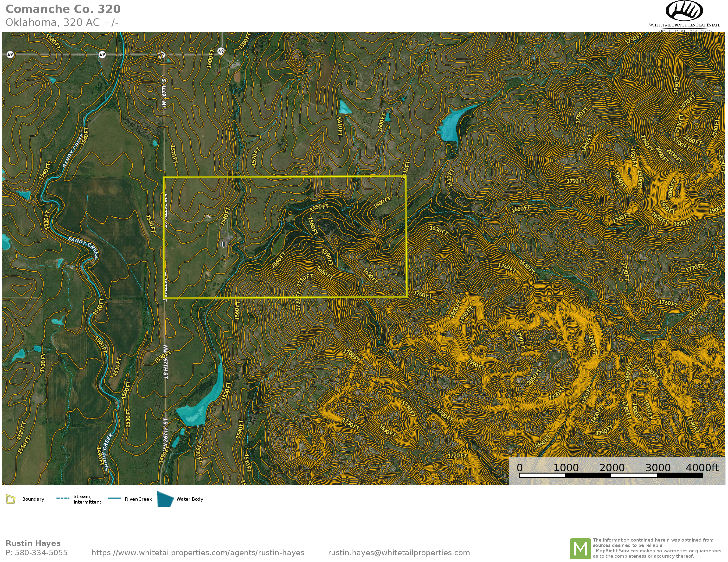
Task: Click the leftmost Highway 49 route marker
Action: click(x=10, y=54)
